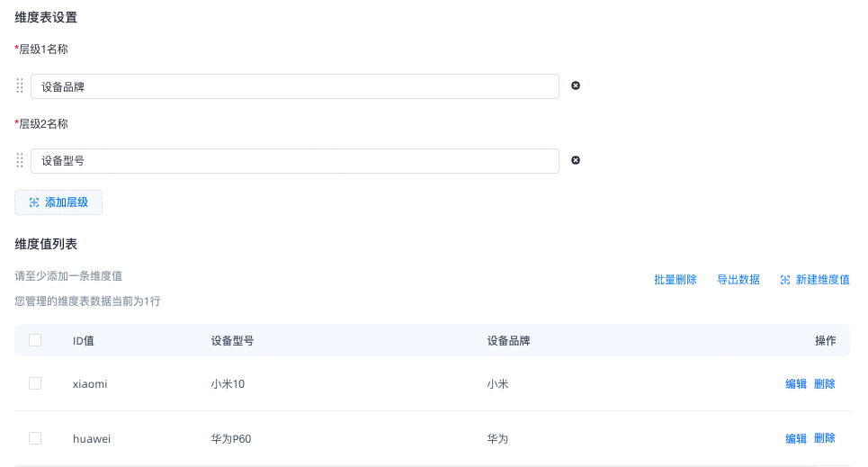
Task: Click the 维度值列表 heading
Action: pyautogui.click(x=46, y=245)
